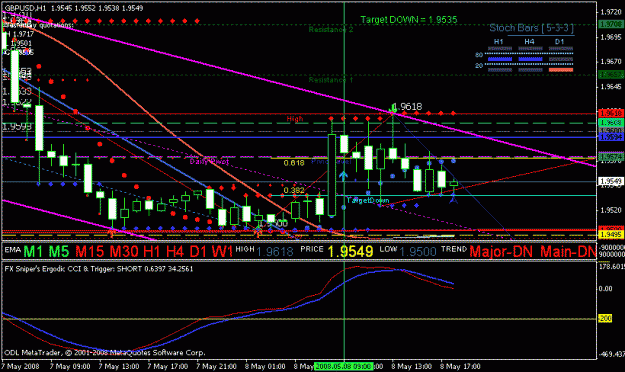Select the Resistance 2 line label
Image resolution: width=625 pixels, height=372 pixels.
click(x=331, y=30)
